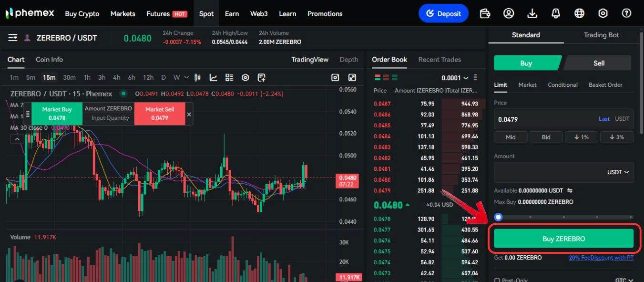644x282 pixels.
Task: Tick the Post-Only checkbox
Action: click(x=497, y=280)
